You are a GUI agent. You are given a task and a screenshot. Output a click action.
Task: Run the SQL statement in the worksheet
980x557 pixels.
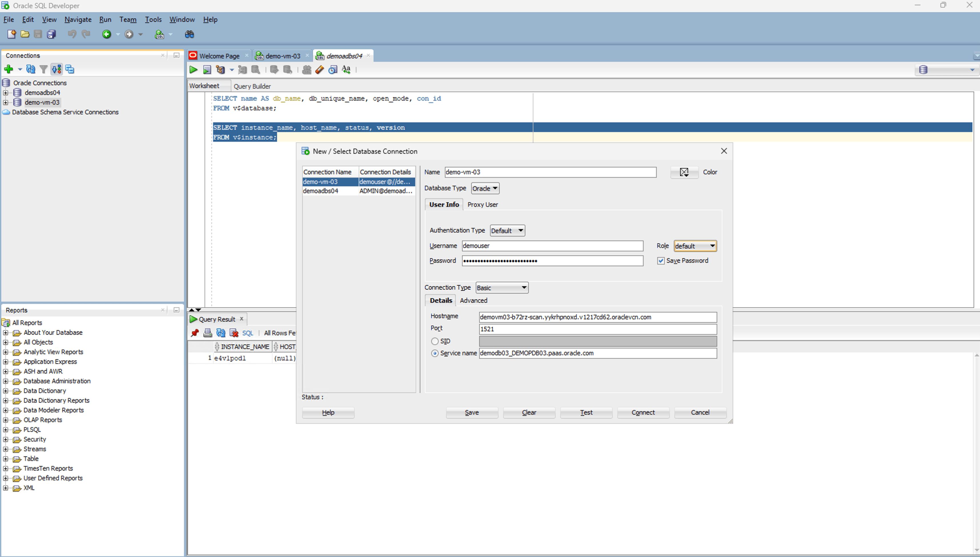pos(193,70)
